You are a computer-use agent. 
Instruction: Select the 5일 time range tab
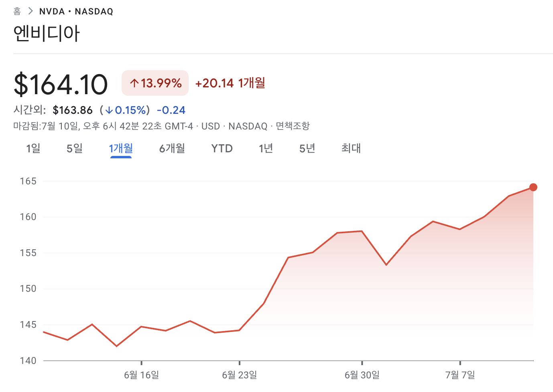coord(75,149)
